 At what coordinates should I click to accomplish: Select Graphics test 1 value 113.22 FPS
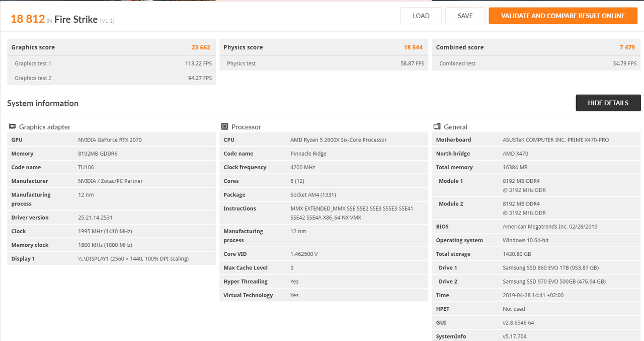coord(198,63)
